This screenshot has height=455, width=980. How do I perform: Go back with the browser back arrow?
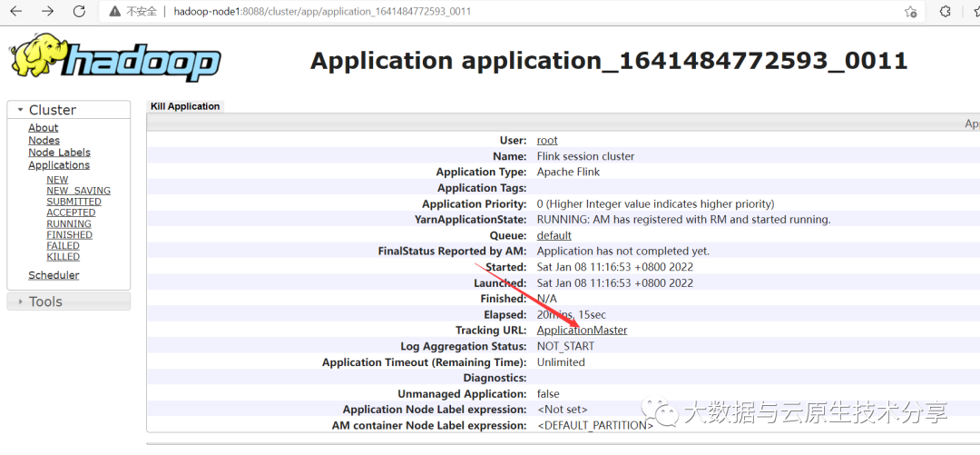[x=16, y=11]
